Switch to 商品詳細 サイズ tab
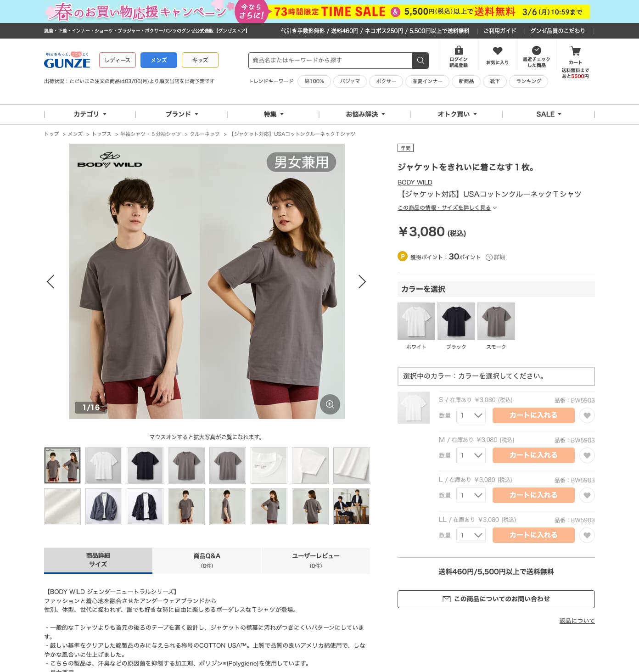The image size is (639, 672). tap(98, 560)
